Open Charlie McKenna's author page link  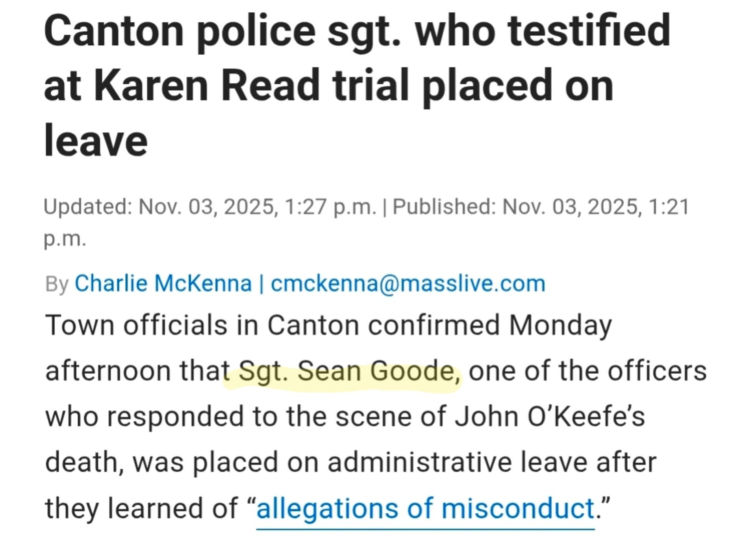coord(163,284)
